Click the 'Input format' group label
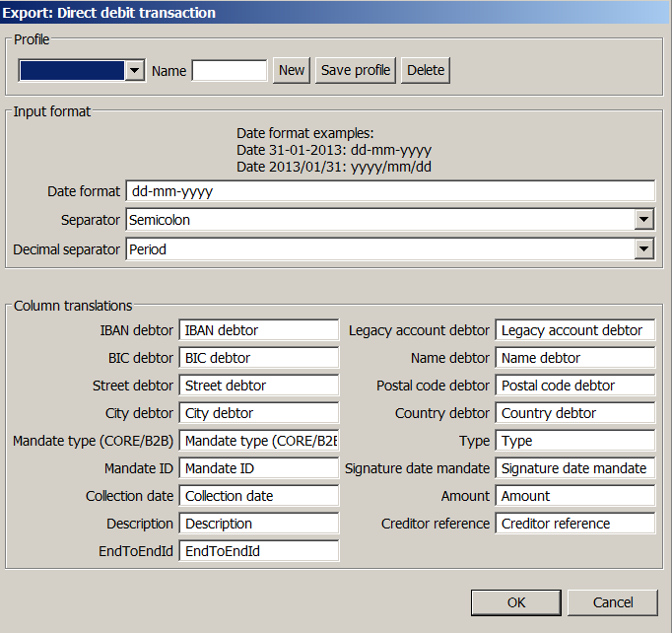The width and height of the screenshot is (672, 633). click(x=52, y=111)
